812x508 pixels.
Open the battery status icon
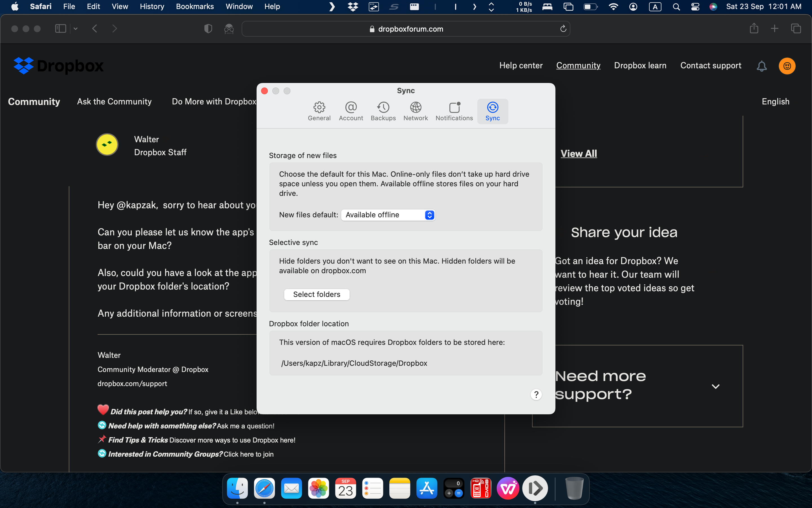click(x=591, y=6)
